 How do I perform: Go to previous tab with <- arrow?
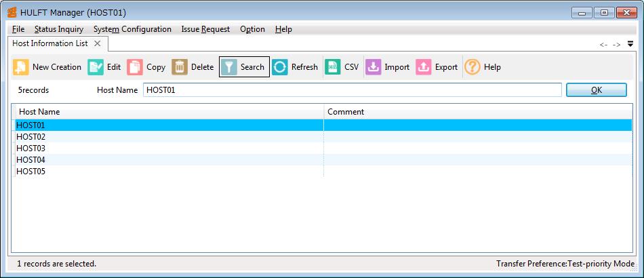click(603, 45)
